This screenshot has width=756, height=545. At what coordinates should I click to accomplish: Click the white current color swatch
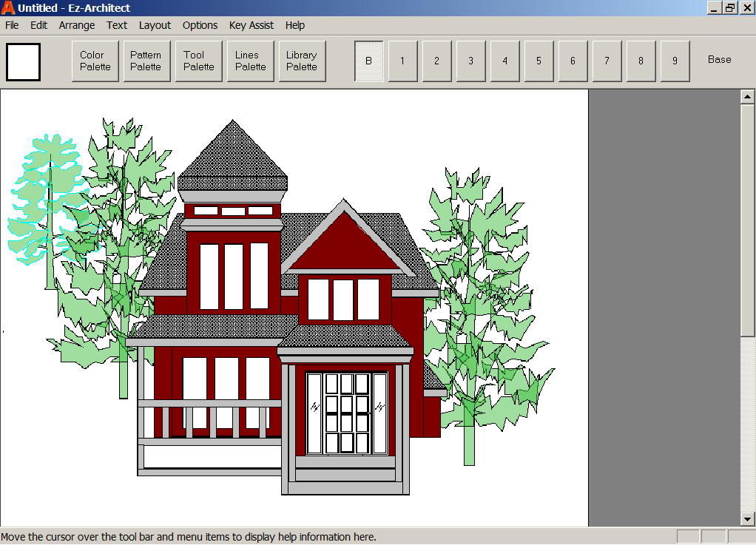[23, 61]
